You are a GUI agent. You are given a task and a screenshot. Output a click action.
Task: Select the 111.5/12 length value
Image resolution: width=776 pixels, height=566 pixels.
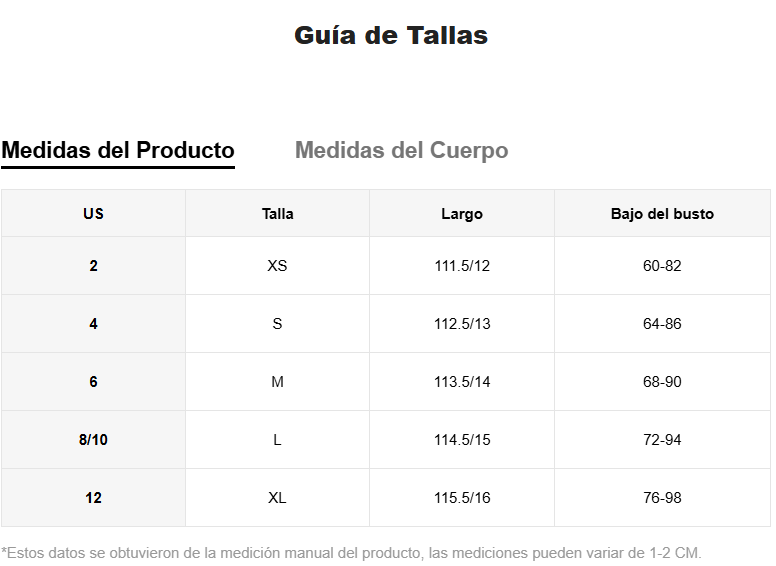[x=462, y=266]
